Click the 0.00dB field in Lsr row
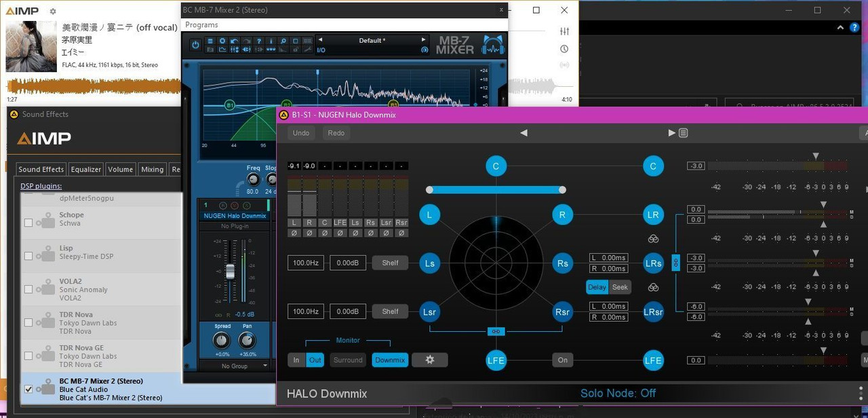The image size is (868, 418). click(x=348, y=311)
